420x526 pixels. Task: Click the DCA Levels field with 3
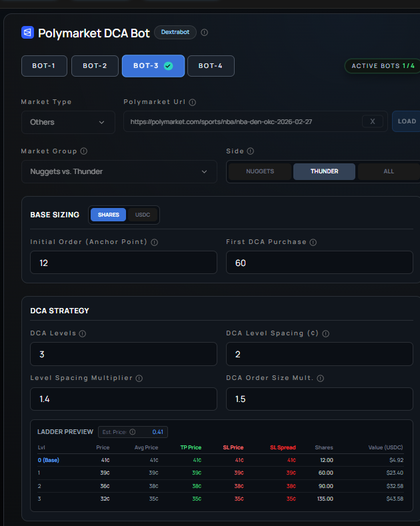click(123, 354)
